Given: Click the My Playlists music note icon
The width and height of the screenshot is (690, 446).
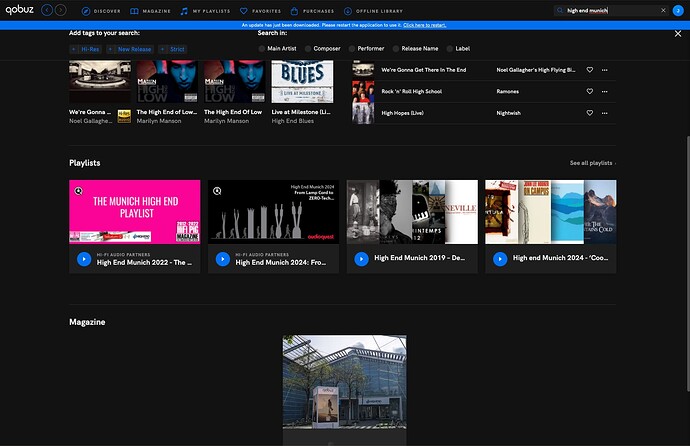Looking at the screenshot, I should [x=184, y=11].
